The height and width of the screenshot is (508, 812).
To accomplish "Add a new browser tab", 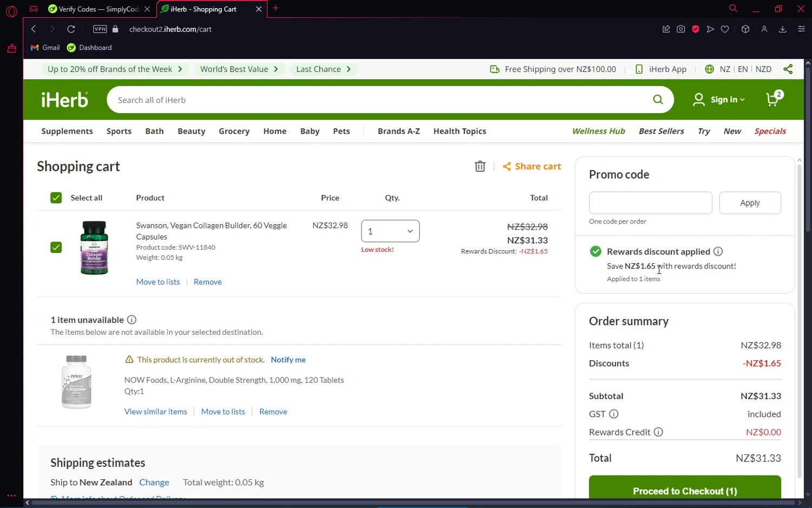I will 276,8.
